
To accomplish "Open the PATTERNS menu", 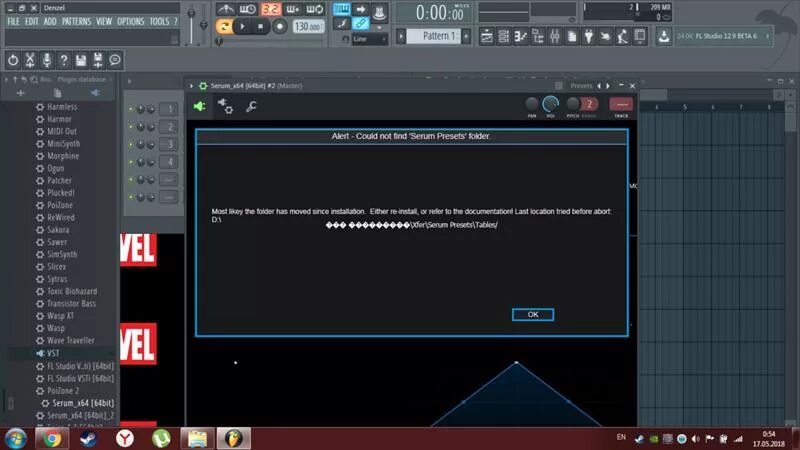I will tap(77, 21).
